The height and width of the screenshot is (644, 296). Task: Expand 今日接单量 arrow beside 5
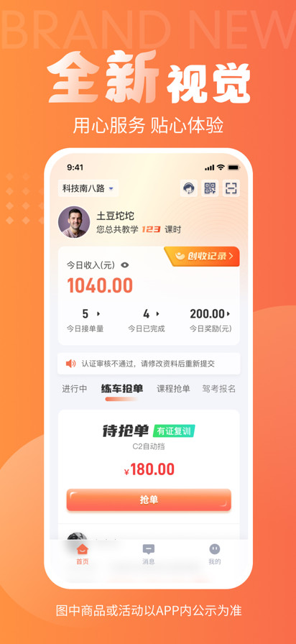(98, 314)
